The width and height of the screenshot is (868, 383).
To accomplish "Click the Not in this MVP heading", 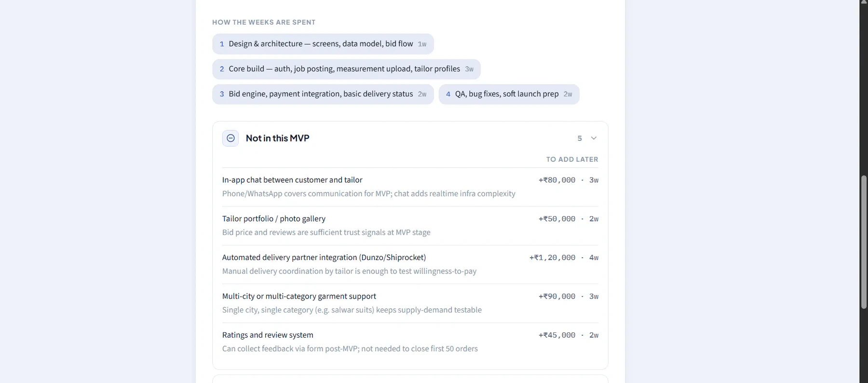I will [277, 138].
